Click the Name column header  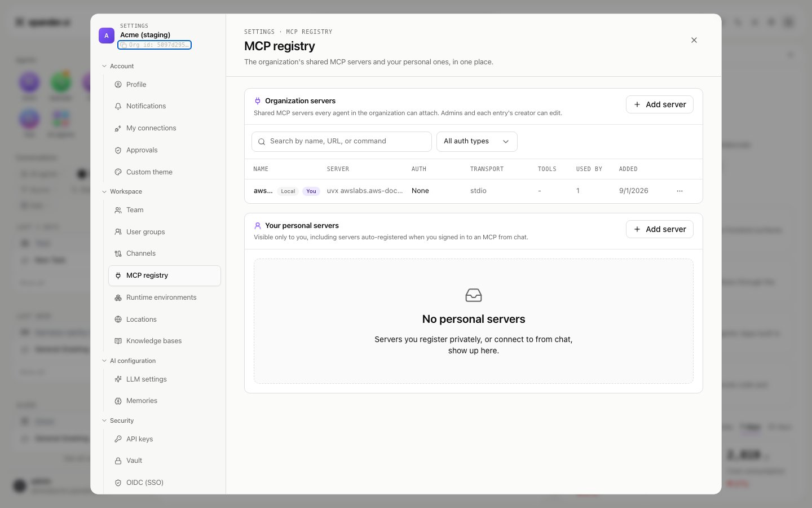[x=261, y=169]
